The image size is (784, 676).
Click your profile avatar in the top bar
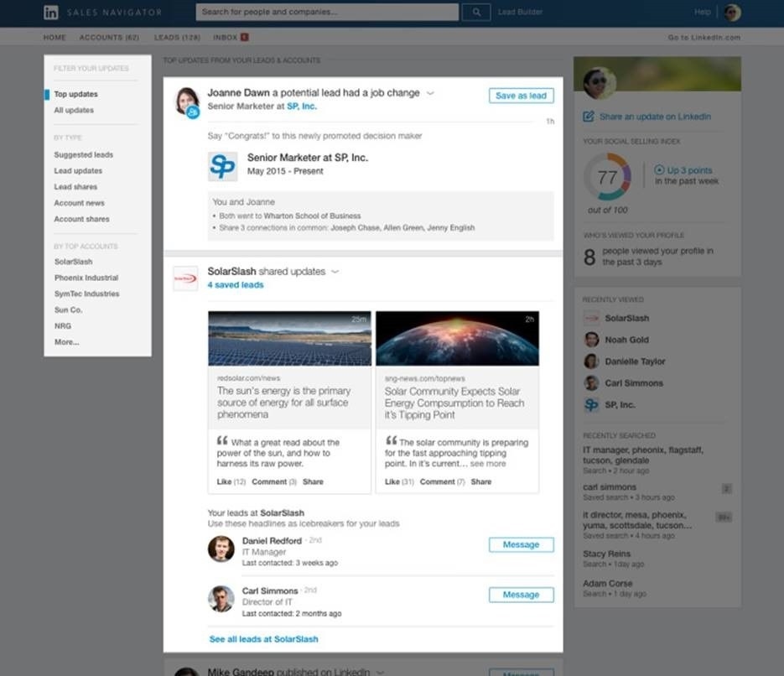pos(732,12)
